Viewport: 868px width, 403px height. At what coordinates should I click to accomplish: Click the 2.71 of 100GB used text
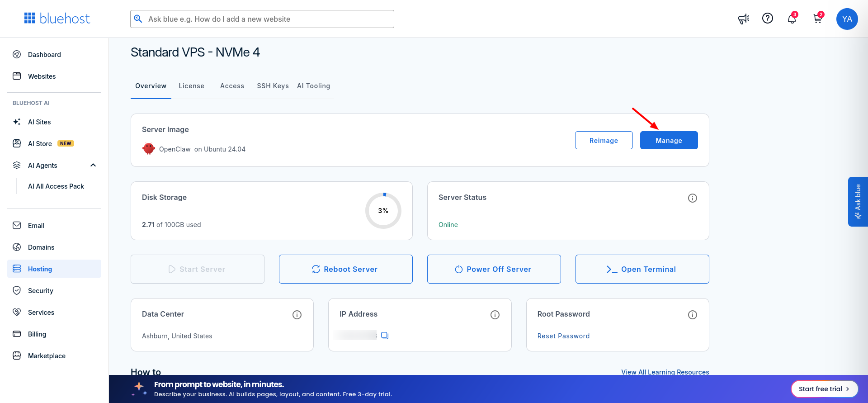(171, 225)
